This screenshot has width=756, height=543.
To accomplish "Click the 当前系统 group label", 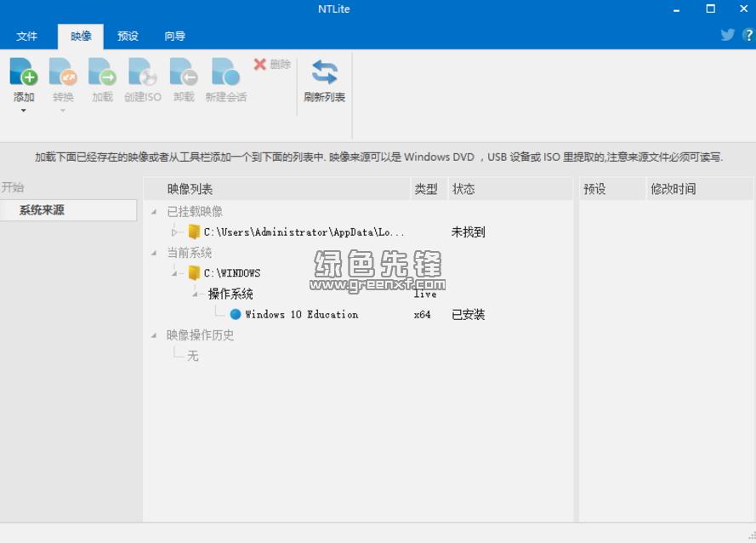I will (x=190, y=253).
